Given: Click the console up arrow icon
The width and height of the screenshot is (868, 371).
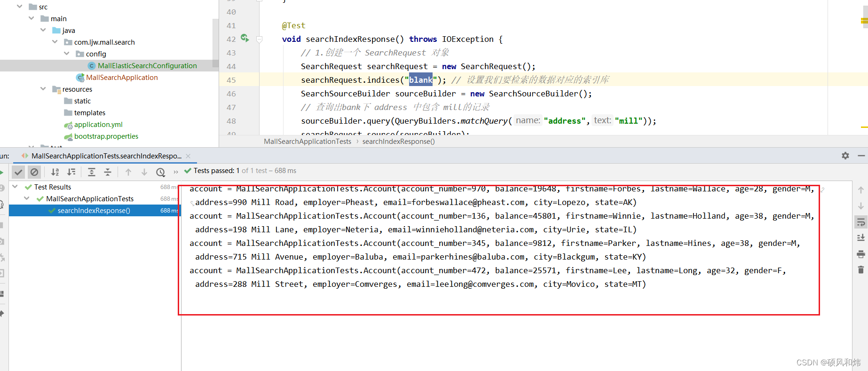Looking at the screenshot, I should [x=861, y=190].
